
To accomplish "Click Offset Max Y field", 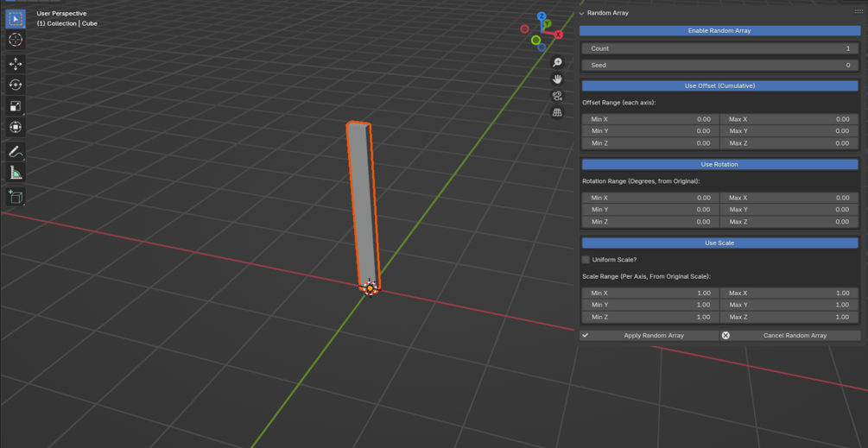I will pyautogui.click(x=789, y=131).
